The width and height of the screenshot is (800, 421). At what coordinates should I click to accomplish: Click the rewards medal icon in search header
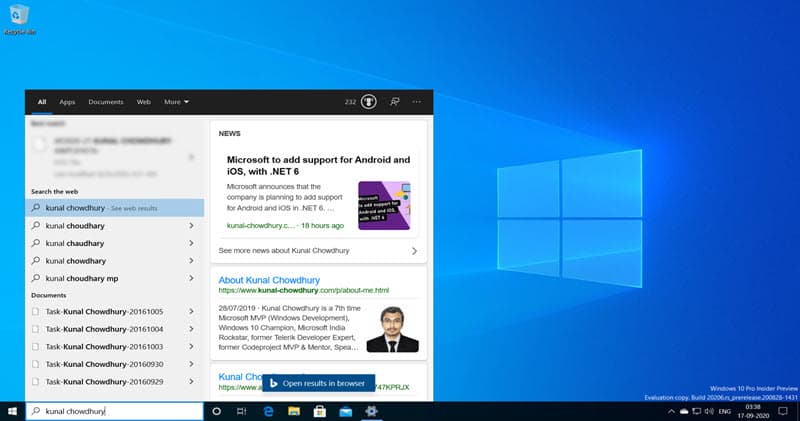point(368,102)
